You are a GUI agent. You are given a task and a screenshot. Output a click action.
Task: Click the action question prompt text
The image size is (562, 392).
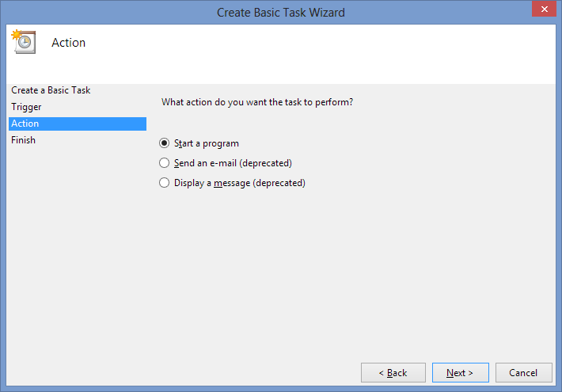point(256,102)
